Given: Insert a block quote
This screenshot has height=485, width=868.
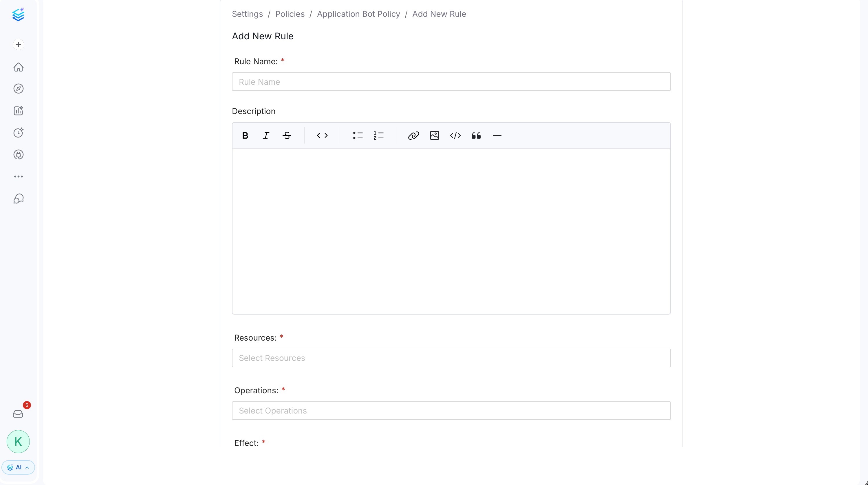Looking at the screenshot, I should (476, 135).
